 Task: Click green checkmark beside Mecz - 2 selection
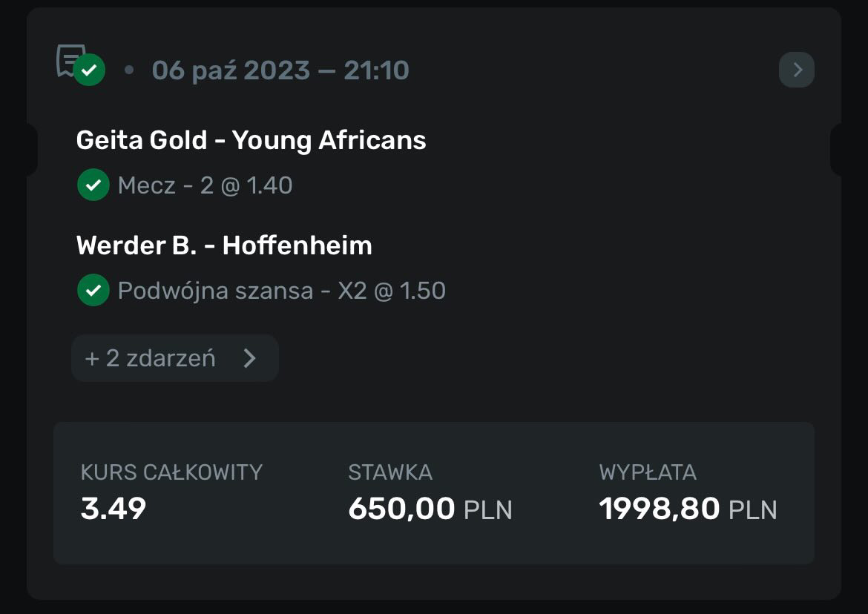[x=93, y=185]
